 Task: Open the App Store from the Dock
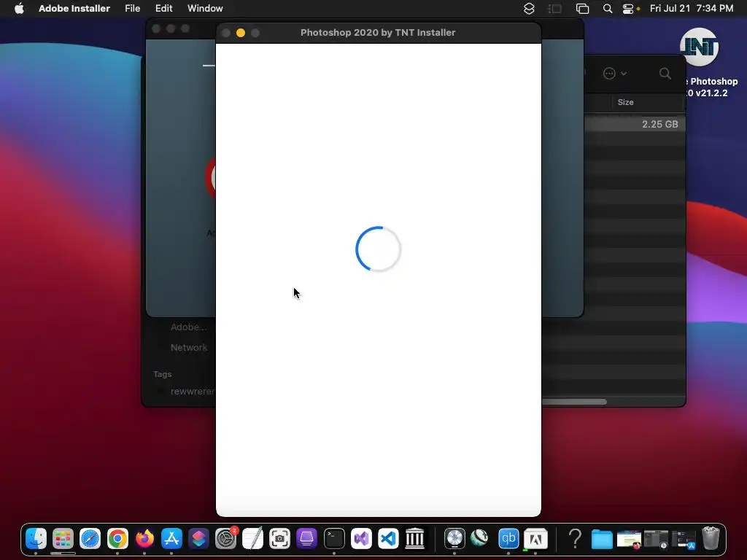171,539
